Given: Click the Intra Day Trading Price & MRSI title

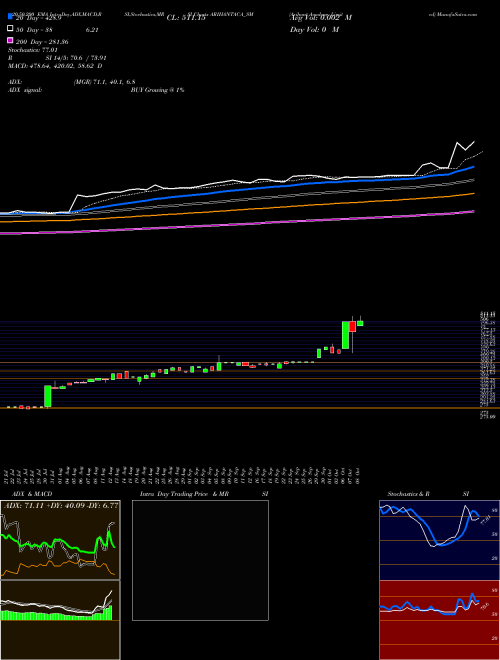Looking at the screenshot, I should pos(204,494).
